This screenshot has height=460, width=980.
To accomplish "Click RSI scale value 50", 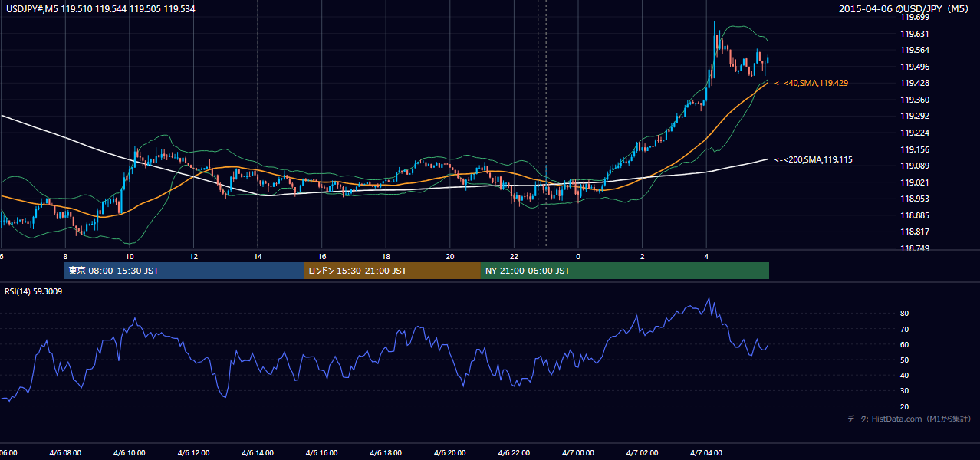I will (x=905, y=360).
